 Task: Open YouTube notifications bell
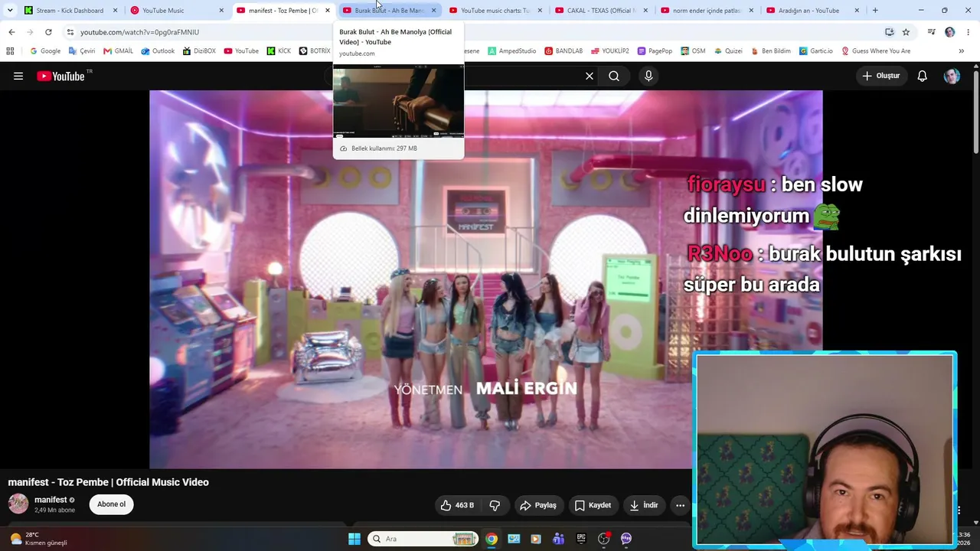(x=923, y=76)
